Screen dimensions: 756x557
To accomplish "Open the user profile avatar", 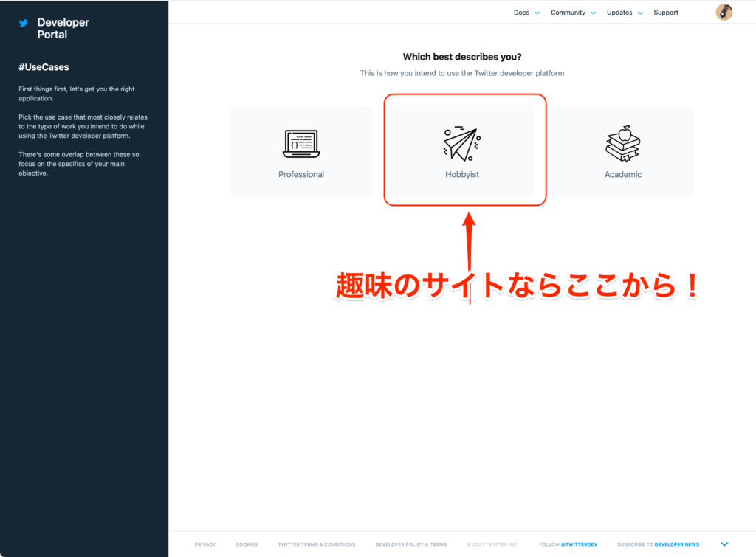I will 724,12.
